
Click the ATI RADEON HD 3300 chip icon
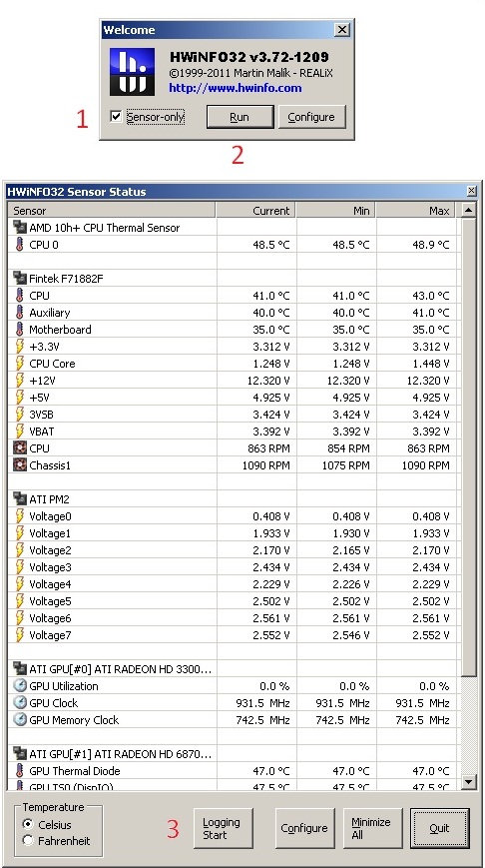(20, 668)
